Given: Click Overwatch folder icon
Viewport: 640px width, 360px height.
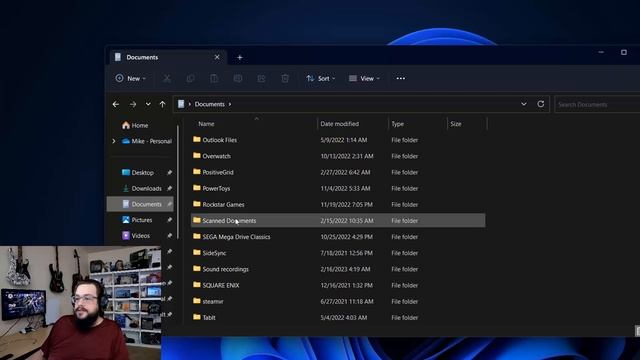Looking at the screenshot, I should 197,156.
